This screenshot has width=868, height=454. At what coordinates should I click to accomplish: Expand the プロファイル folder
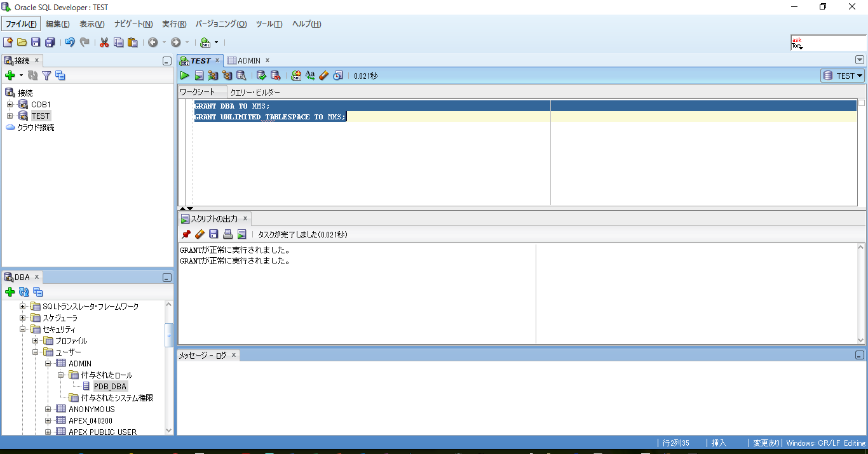click(x=36, y=340)
